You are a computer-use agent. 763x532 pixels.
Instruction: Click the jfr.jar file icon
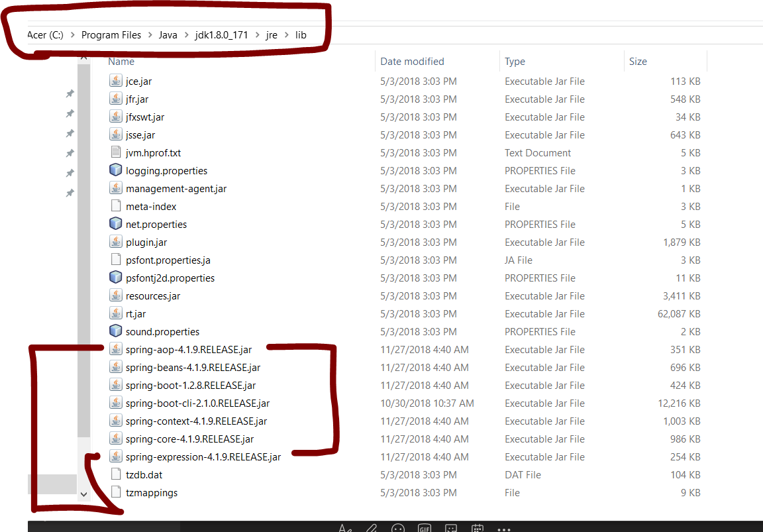pyautogui.click(x=115, y=99)
